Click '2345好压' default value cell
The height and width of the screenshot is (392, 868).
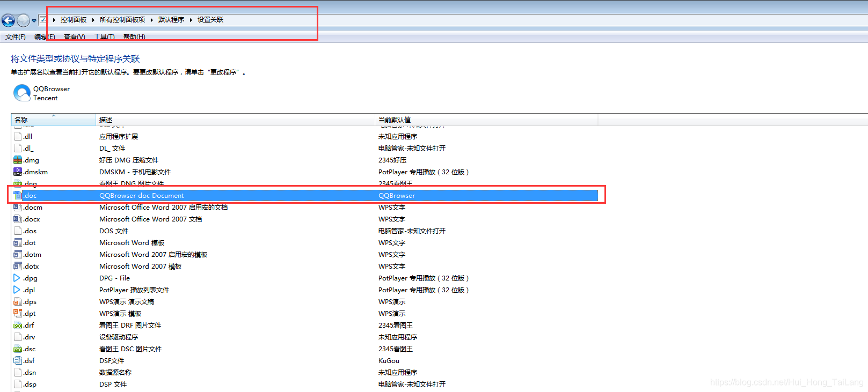click(x=392, y=160)
